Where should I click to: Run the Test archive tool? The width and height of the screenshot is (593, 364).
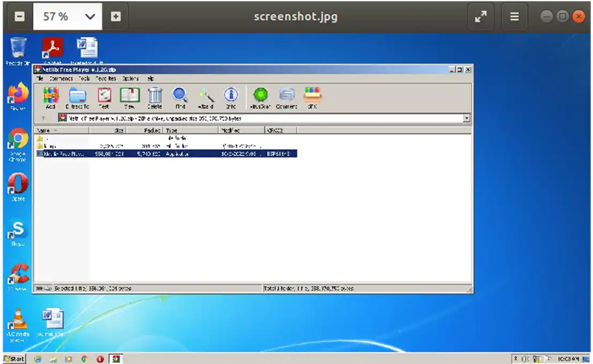pyautogui.click(x=104, y=98)
